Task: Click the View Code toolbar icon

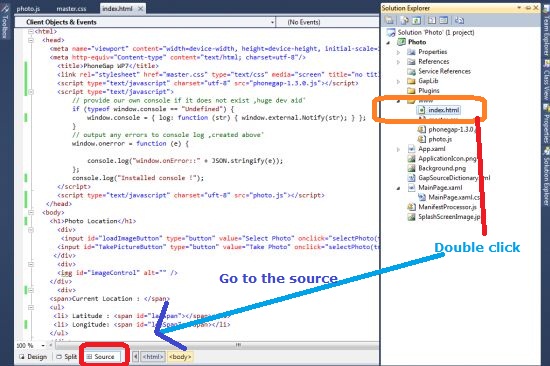Action: pos(432,20)
